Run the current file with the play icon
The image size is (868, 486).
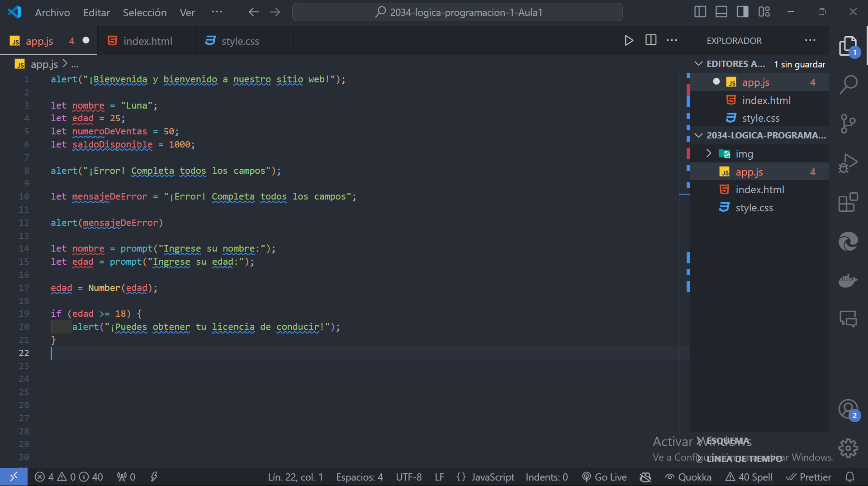pyautogui.click(x=628, y=40)
